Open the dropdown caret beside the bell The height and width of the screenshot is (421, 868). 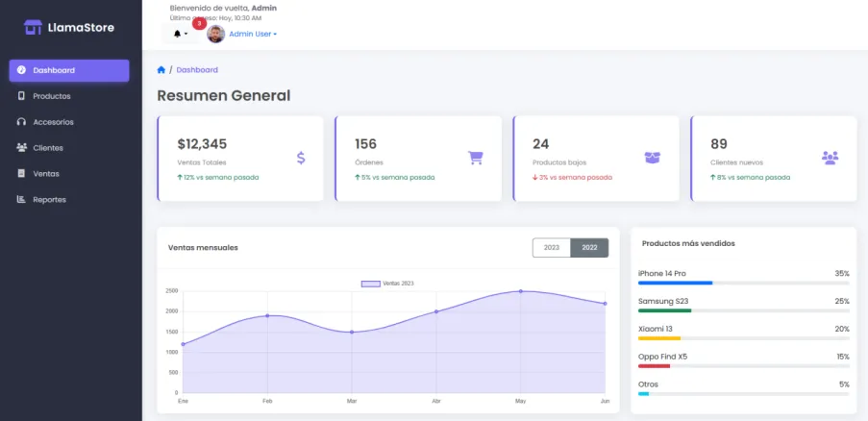click(186, 35)
